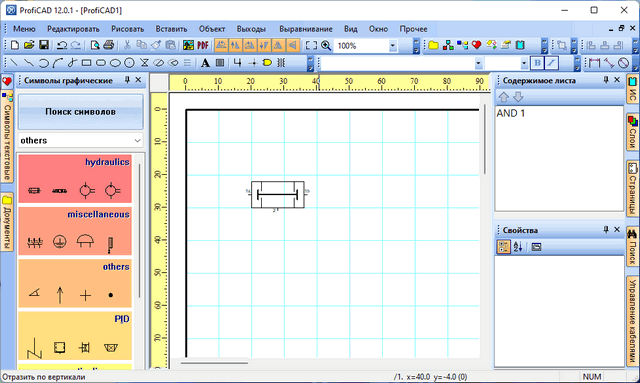Image resolution: width=640 pixels, height=383 pixels.
Task: Create a new document with the blank page icon
Action: click(x=15, y=45)
